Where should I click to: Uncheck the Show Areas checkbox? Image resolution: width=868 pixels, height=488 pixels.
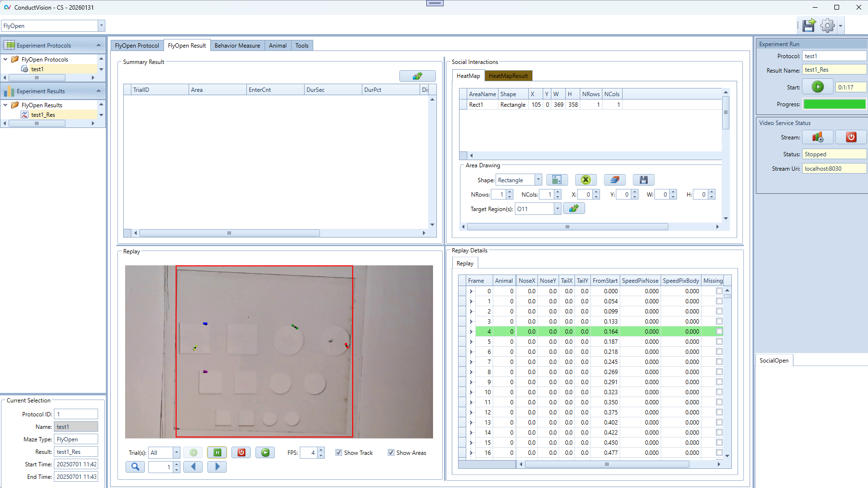pos(391,452)
